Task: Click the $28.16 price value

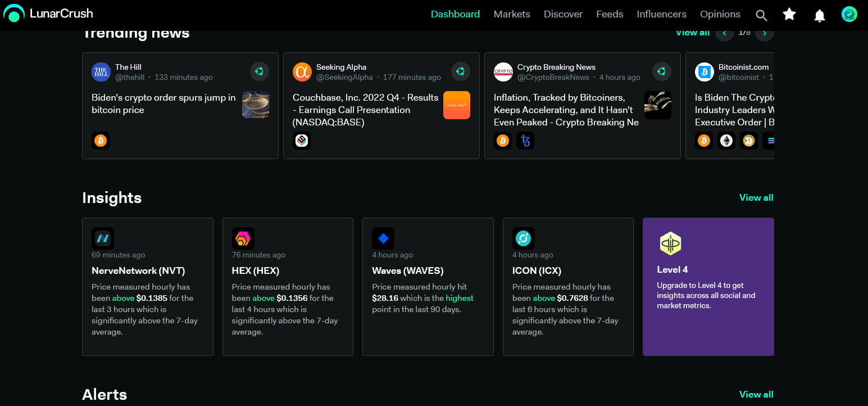Action: 385,298
